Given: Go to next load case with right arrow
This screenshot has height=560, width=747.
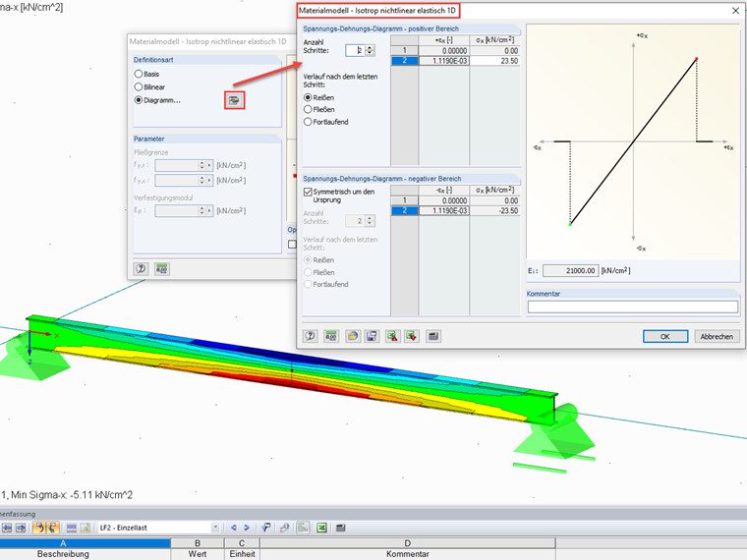Looking at the screenshot, I should (x=247, y=528).
